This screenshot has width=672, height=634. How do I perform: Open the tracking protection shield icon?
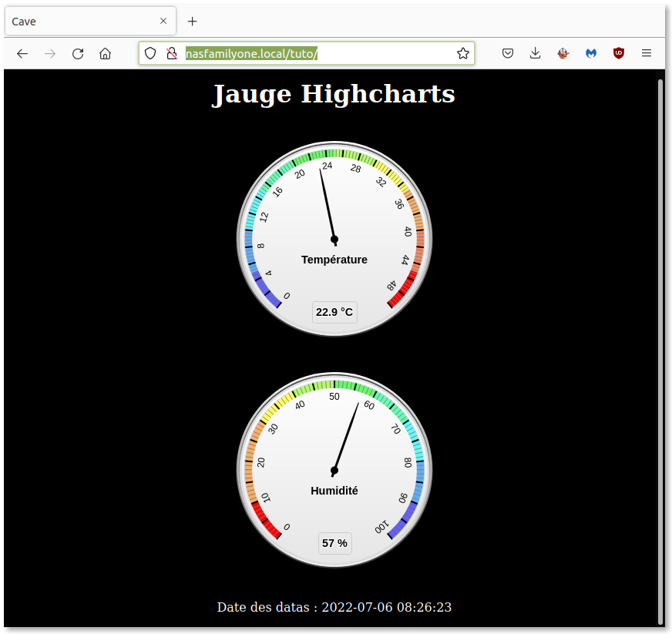coord(150,54)
